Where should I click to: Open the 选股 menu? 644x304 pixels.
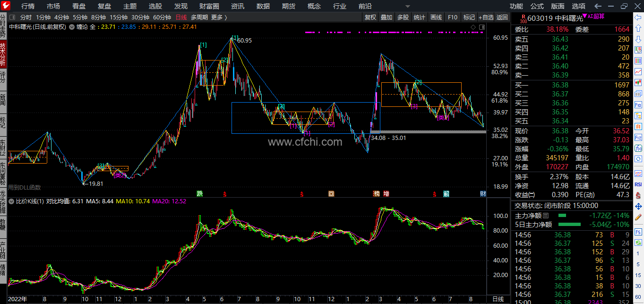(x=155, y=6)
